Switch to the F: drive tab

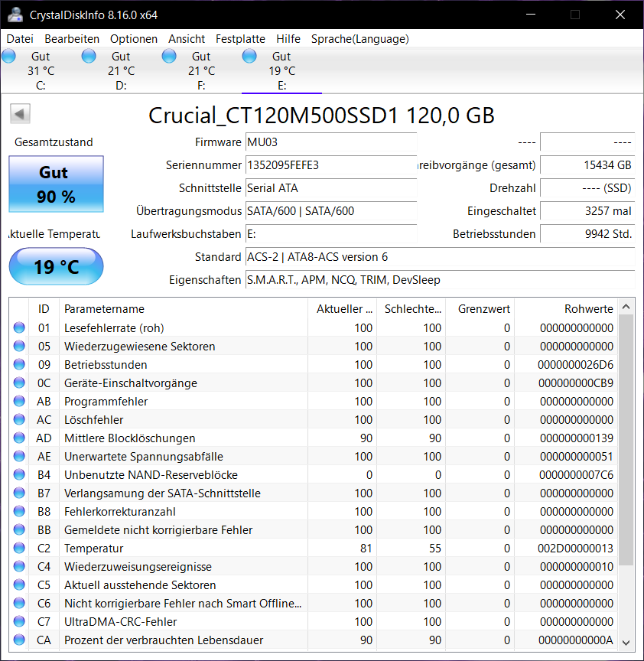[201, 71]
